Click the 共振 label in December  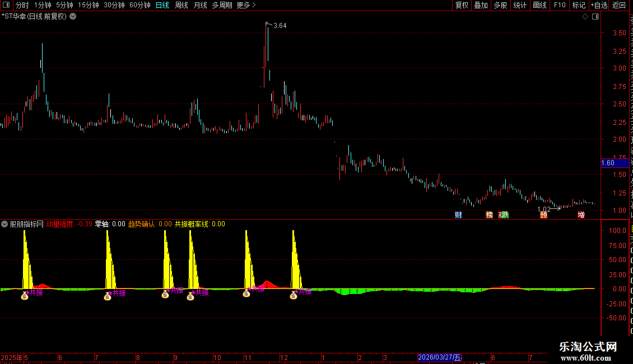[x=305, y=291]
